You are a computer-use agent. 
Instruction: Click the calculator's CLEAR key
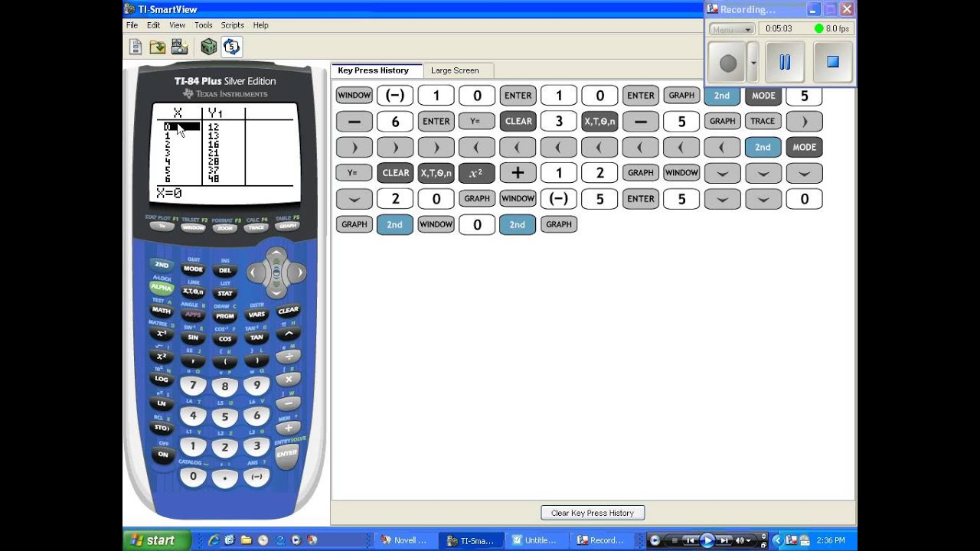[x=289, y=311]
